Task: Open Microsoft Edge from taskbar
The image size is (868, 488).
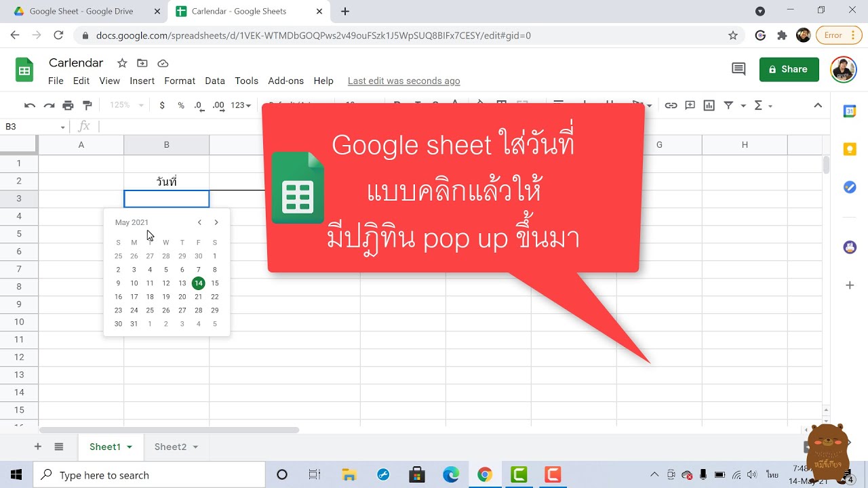Action: 451,475
